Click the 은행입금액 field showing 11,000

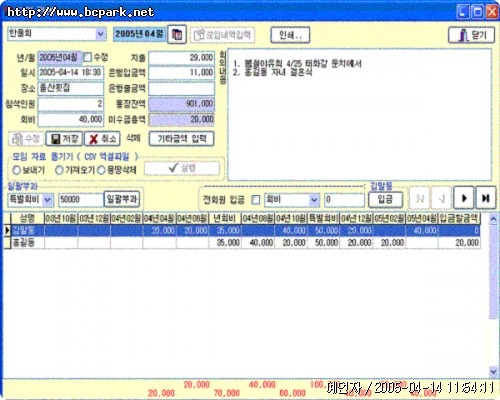182,73
